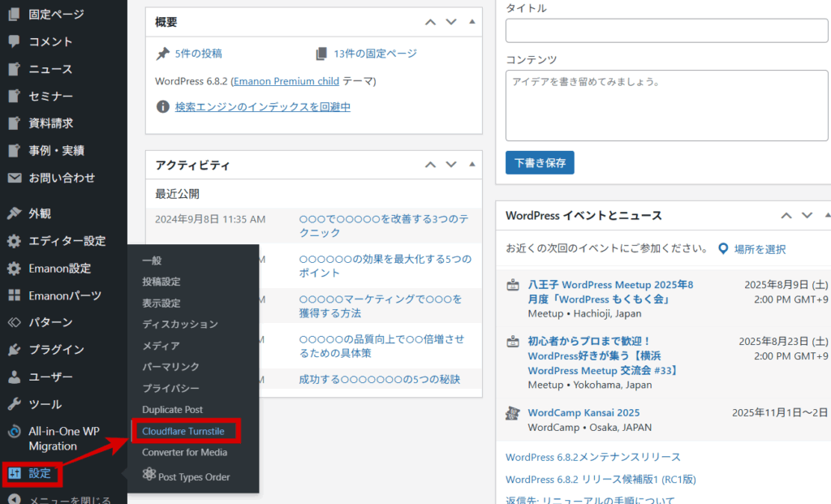Select パーマリンク in settings submenu
Viewport: 831px width, 504px height.
170,367
